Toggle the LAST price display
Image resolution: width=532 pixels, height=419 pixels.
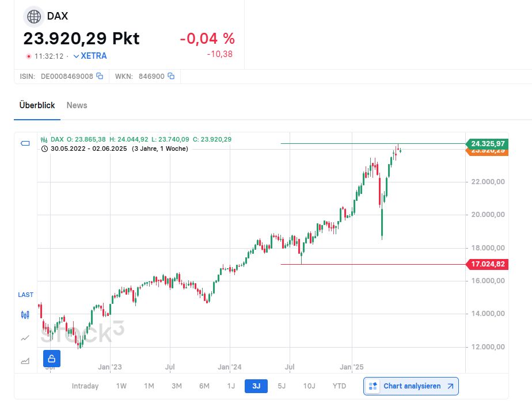click(x=25, y=295)
